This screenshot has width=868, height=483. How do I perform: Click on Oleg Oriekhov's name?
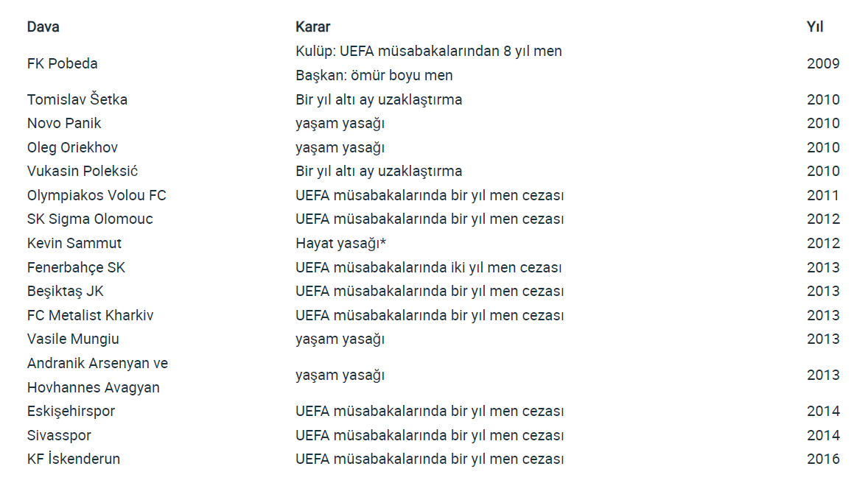[x=72, y=147]
